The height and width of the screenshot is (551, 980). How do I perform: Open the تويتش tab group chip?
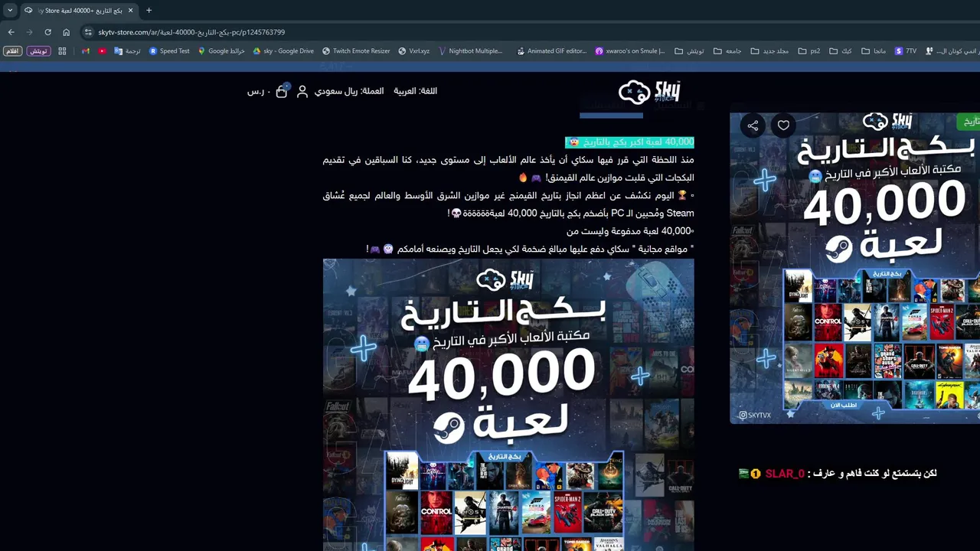coord(39,51)
